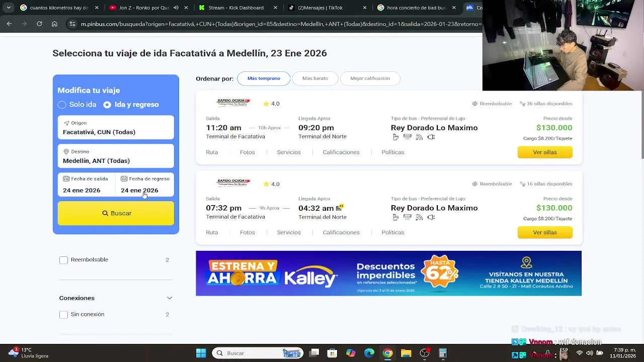
Task: Mute the Jon Z tab audio
Action: click(176, 8)
